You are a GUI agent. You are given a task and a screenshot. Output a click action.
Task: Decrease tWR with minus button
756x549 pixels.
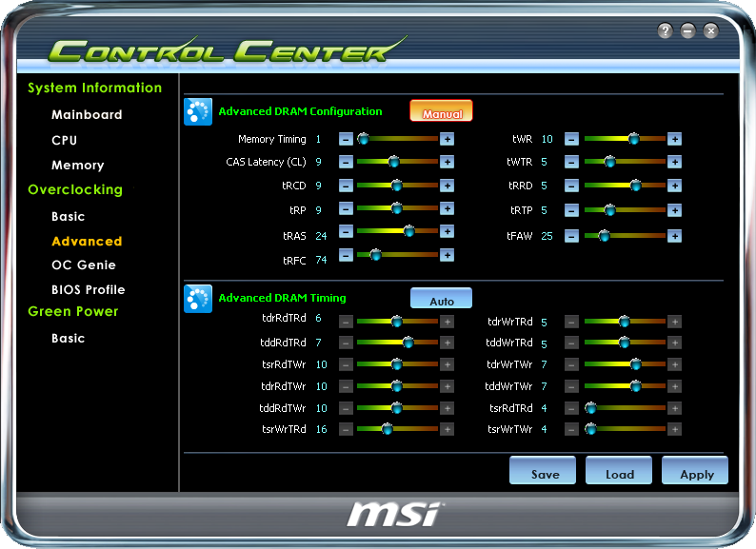(x=571, y=139)
